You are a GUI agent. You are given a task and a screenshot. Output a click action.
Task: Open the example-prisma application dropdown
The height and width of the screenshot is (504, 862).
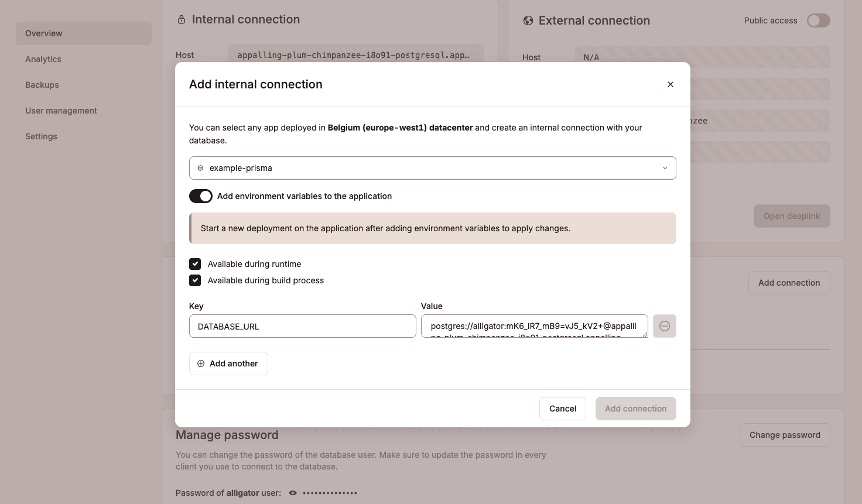point(432,168)
